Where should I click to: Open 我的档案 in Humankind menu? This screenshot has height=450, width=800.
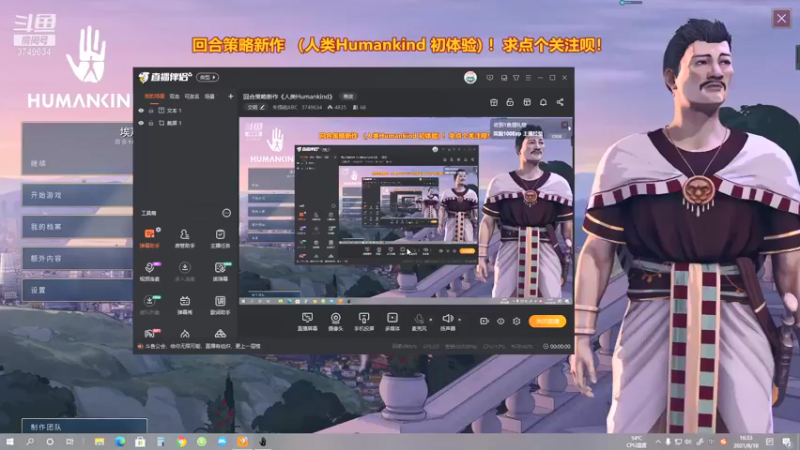pyautogui.click(x=78, y=227)
